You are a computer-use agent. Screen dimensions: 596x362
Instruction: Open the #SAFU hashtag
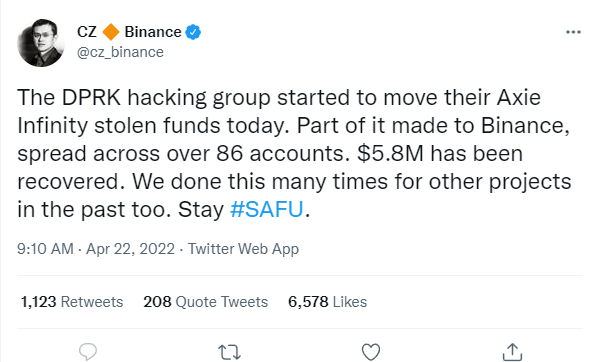266,209
